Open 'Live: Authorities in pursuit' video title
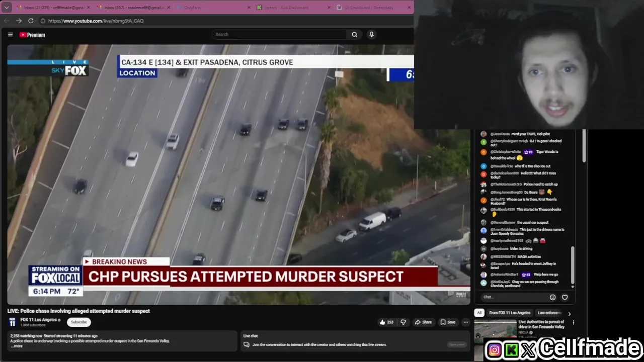 (x=541, y=324)
